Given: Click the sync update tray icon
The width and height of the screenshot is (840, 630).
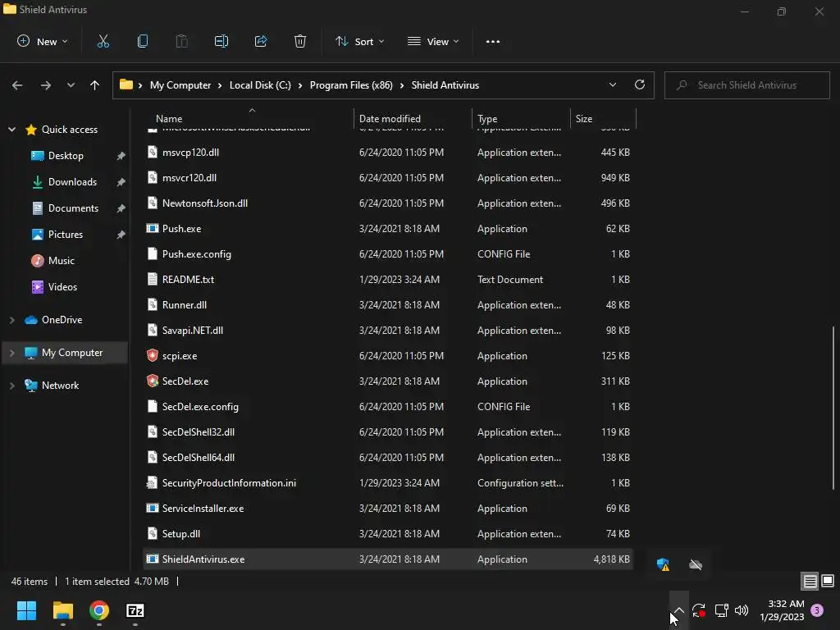Looking at the screenshot, I should pos(699,610).
